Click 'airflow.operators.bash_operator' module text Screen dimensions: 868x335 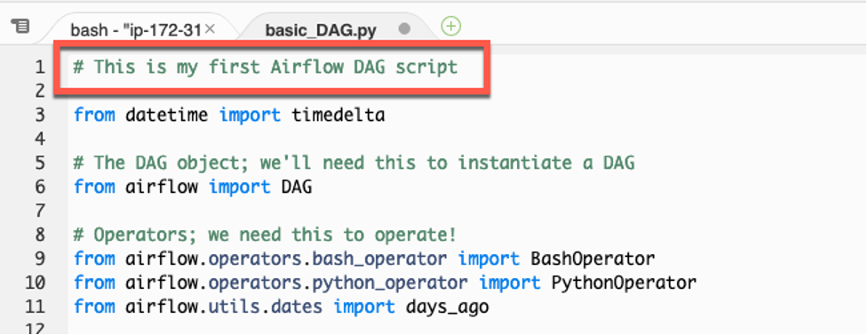tap(286, 259)
